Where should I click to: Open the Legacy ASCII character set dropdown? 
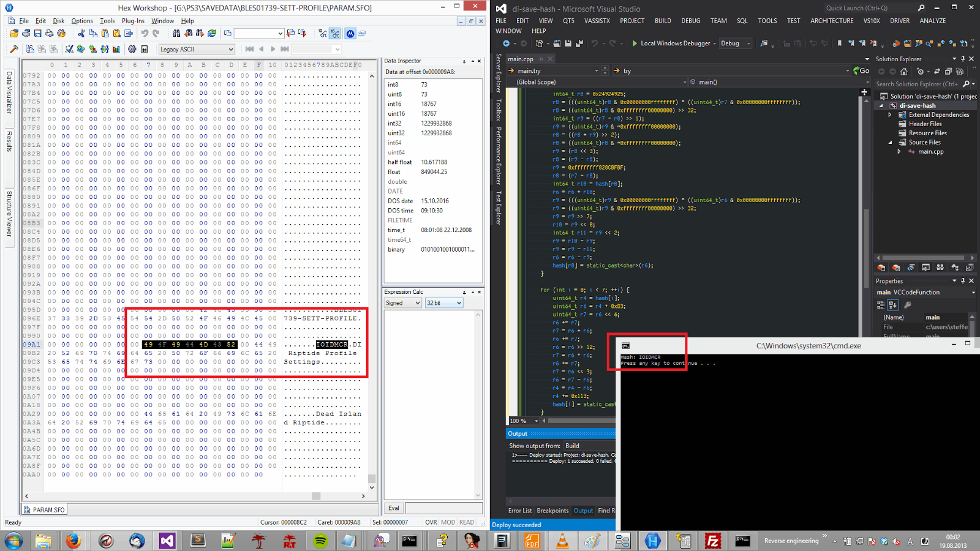tap(197, 49)
